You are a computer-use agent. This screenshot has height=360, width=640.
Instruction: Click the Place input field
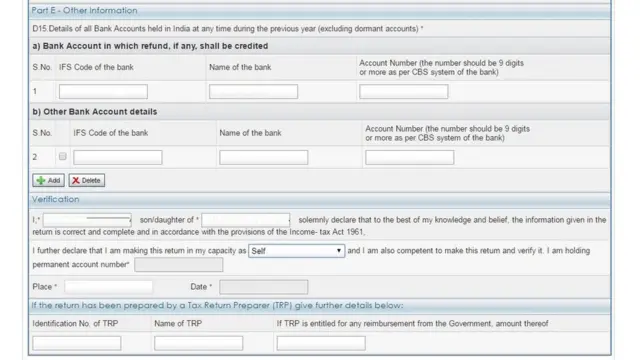(x=109, y=287)
